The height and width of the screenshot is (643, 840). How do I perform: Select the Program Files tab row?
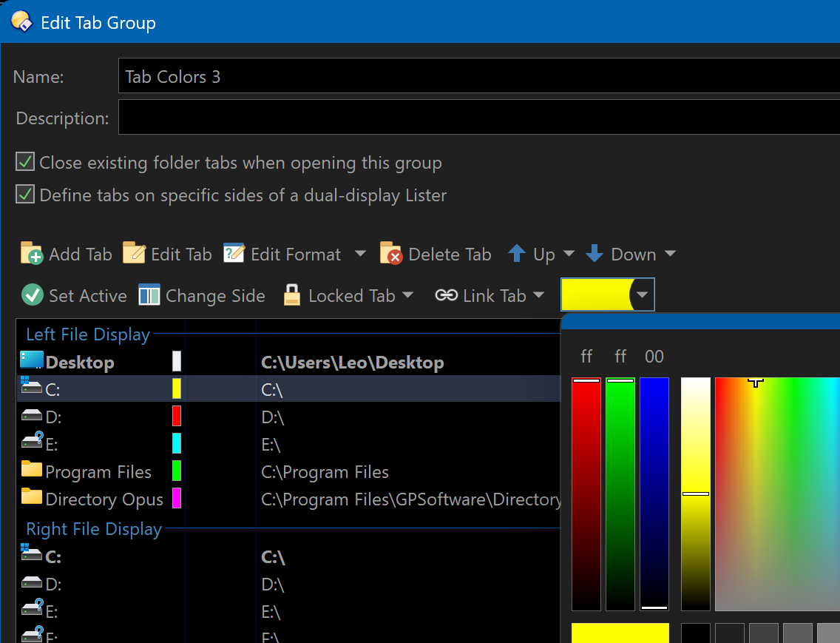click(98, 472)
